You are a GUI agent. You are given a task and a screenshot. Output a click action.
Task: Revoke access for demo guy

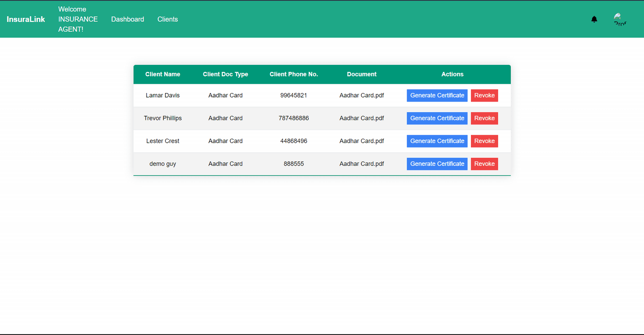484,164
